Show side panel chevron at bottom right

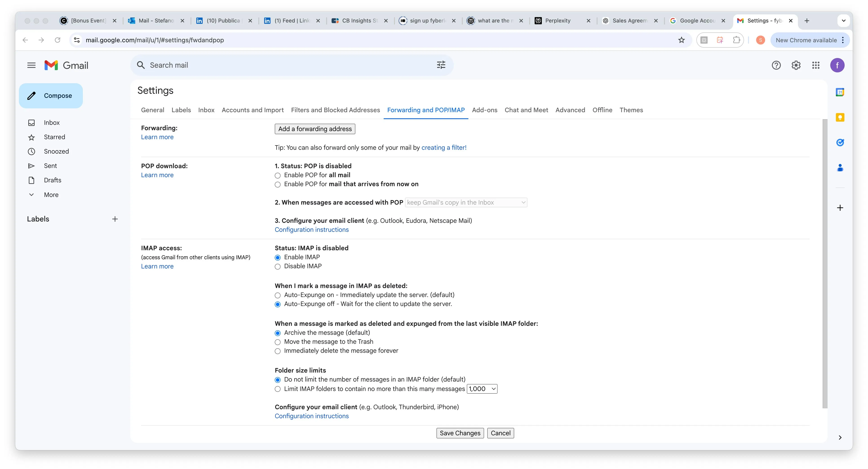pos(840,437)
